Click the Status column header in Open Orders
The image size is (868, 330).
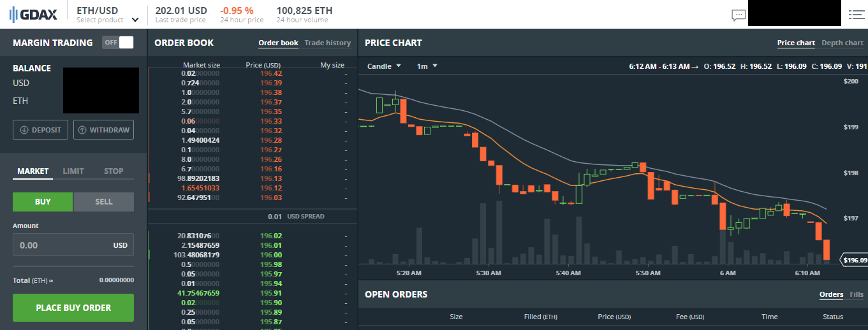pyautogui.click(x=832, y=317)
